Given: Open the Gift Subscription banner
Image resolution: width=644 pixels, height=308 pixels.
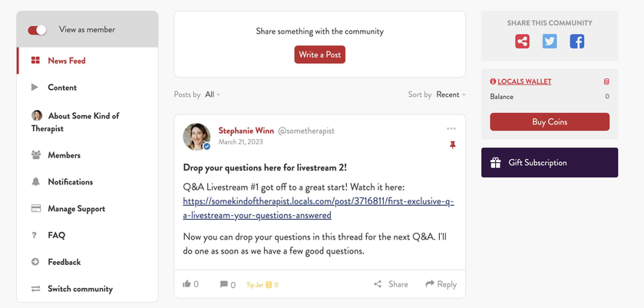Looking at the screenshot, I should [x=550, y=162].
